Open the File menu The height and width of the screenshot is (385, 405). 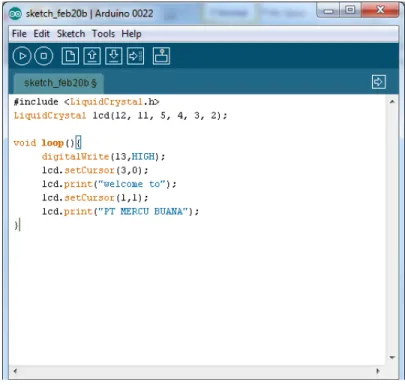19,34
